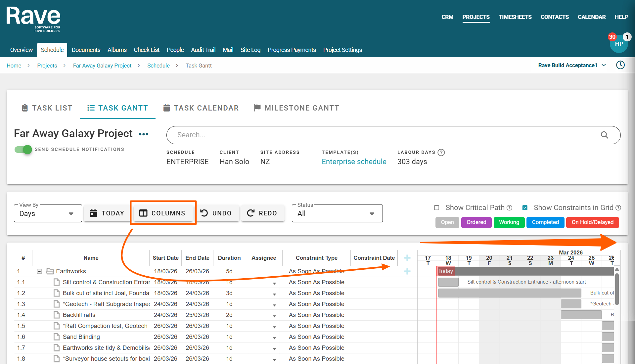Toggle Send Schedule Notifications switch
635x364 pixels.
23,150
